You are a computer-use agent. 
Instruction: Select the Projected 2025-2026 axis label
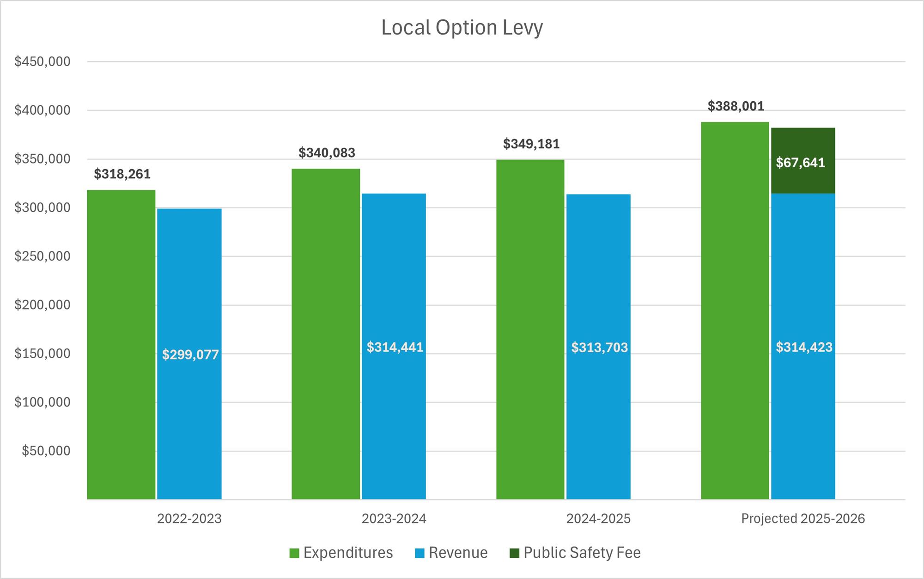click(x=803, y=519)
